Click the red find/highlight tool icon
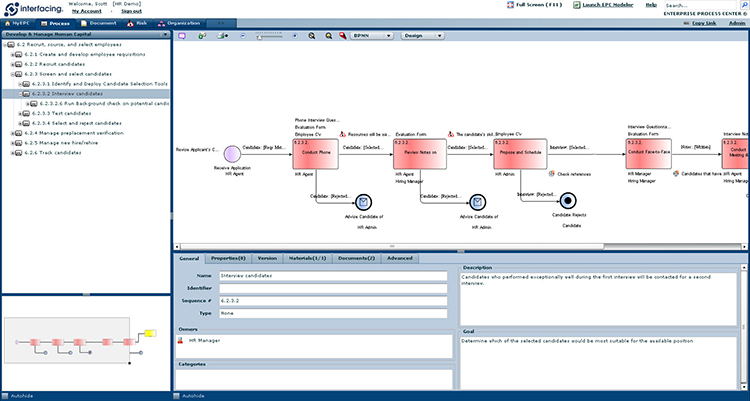Image resolution: width=750 pixels, height=401 pixels. click(342, 36)
